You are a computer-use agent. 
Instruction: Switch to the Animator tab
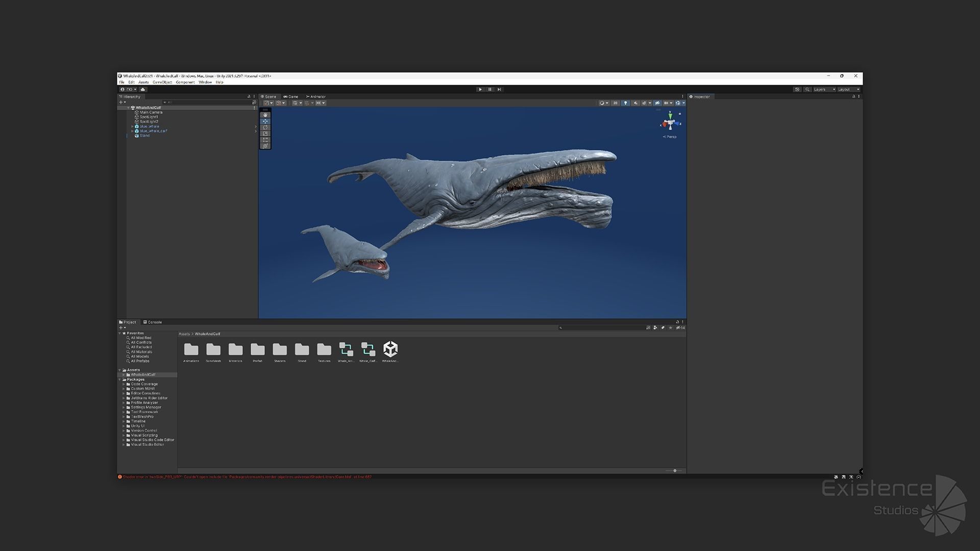click(316, 96)
